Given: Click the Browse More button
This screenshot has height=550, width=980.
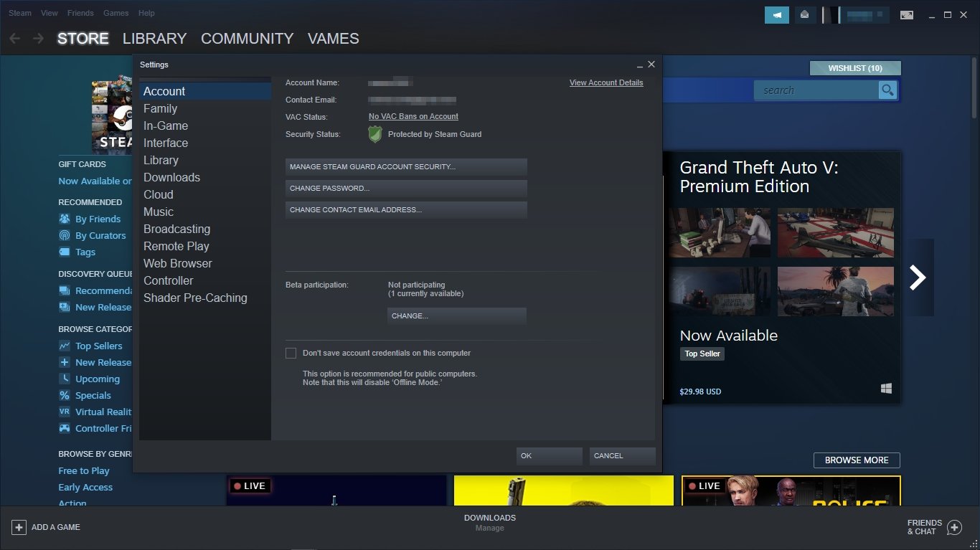Looking at the screenshot, I should tap(857, 460).
